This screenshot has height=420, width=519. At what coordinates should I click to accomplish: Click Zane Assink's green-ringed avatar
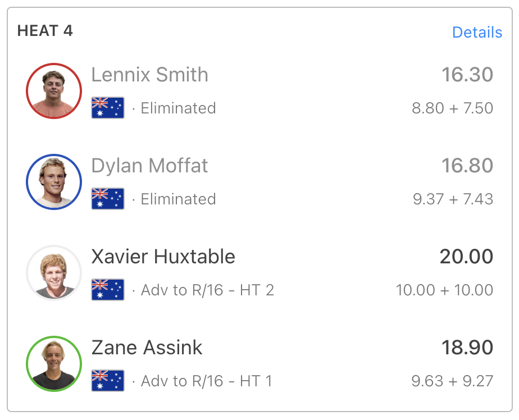pos(54,364)
